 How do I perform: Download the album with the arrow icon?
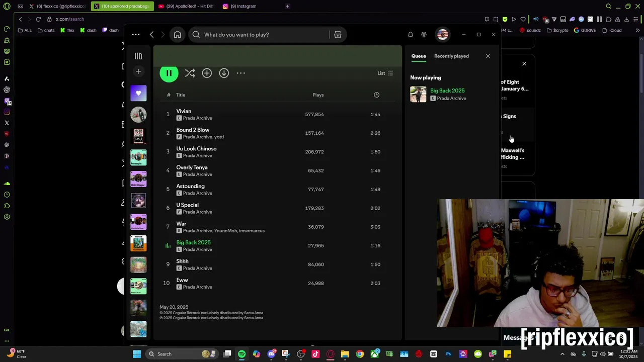tap(224, 73)
